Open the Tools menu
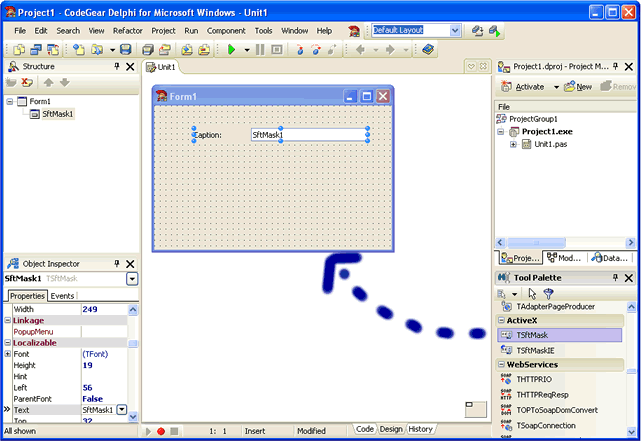Viewport: 641px width, 441px height. coord(263,31)
